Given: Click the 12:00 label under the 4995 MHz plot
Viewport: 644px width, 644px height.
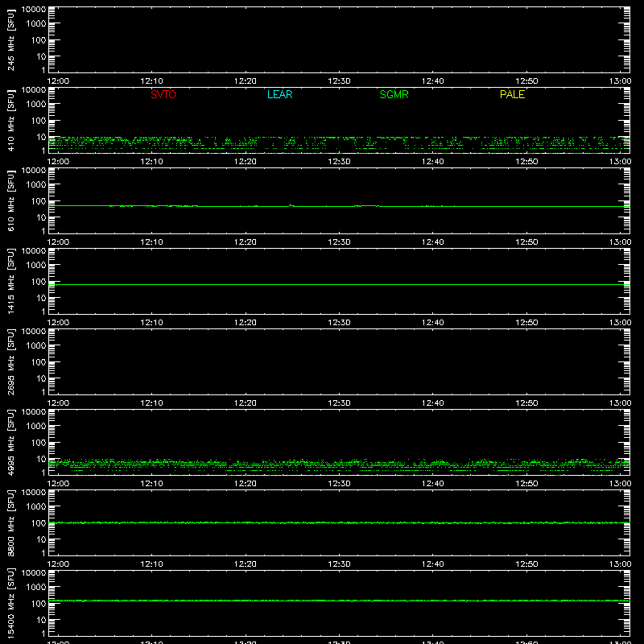Looking at the screenshot, I should tap(58, 484).
